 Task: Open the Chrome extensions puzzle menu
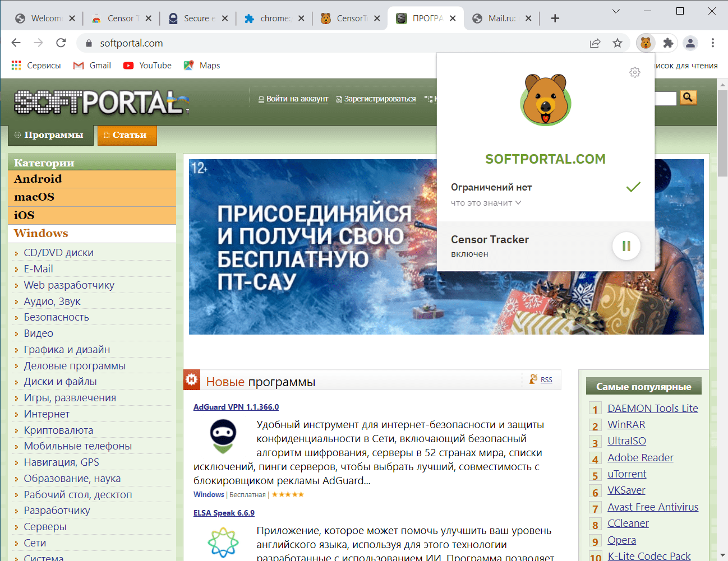668,43
